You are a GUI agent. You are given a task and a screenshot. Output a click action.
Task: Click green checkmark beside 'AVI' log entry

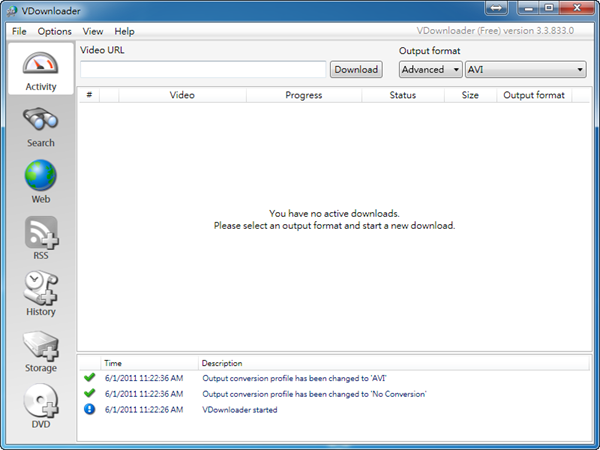90,378
